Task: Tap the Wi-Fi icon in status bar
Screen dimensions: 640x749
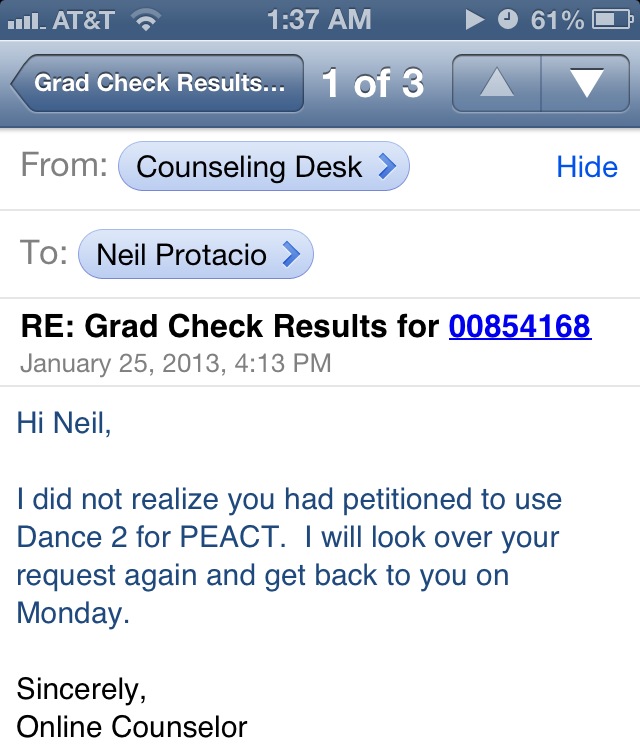Action: coord(148,19)
